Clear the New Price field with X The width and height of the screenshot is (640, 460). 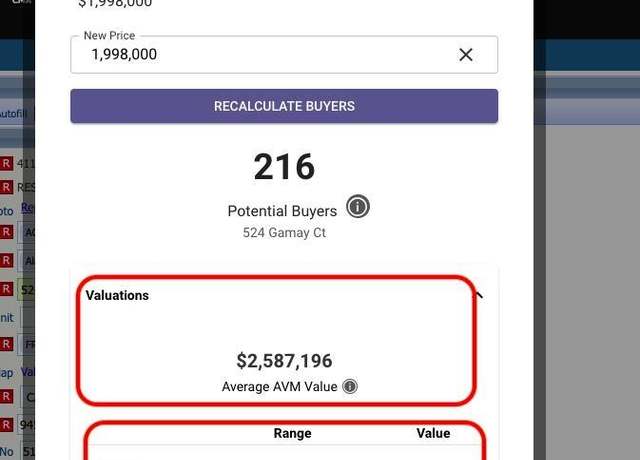466,55
